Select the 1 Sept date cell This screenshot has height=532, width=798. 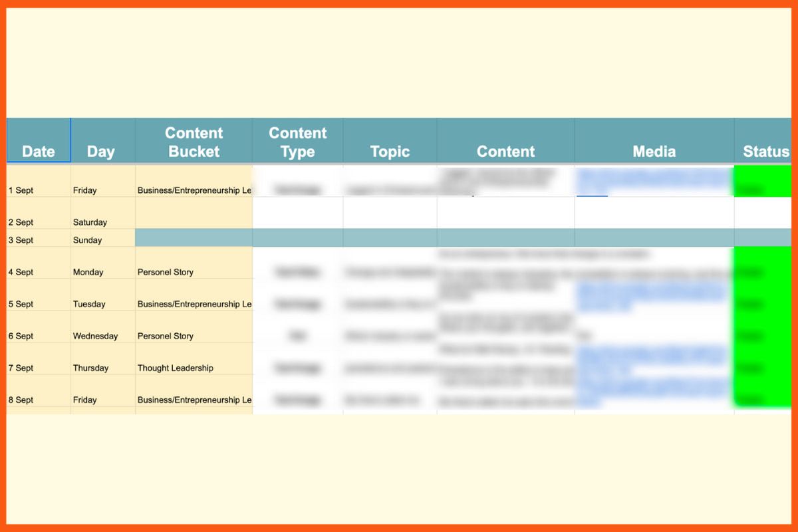pyautogui.click(x=39, y=181)
